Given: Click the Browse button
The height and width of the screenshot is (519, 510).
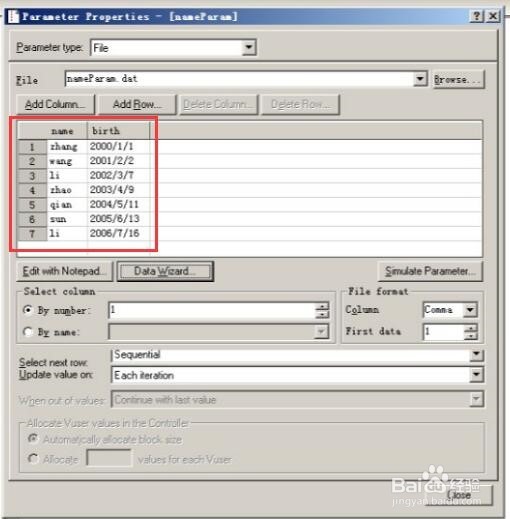Looking at the screenshot, I should pos(458,79).
